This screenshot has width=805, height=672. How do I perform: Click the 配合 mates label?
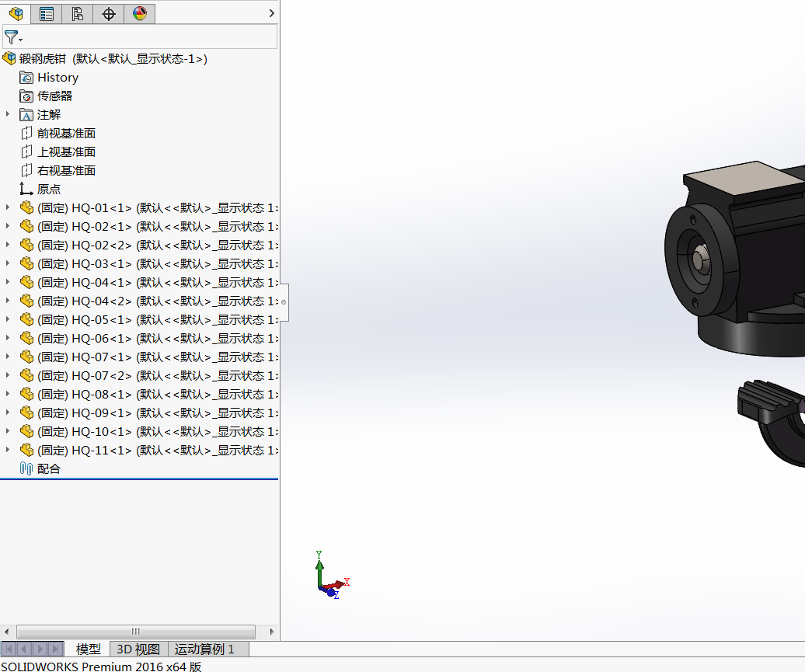pyautogui.click(x=49, y=468)
